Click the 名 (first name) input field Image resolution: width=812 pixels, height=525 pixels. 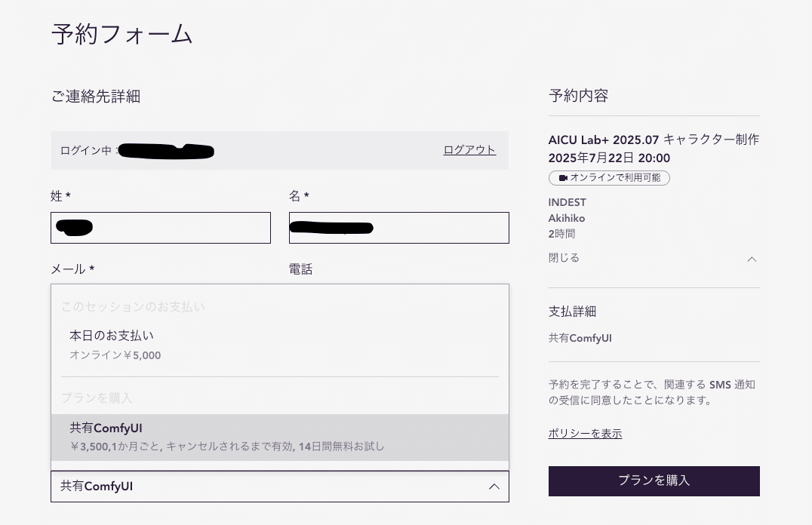point(398,228)
